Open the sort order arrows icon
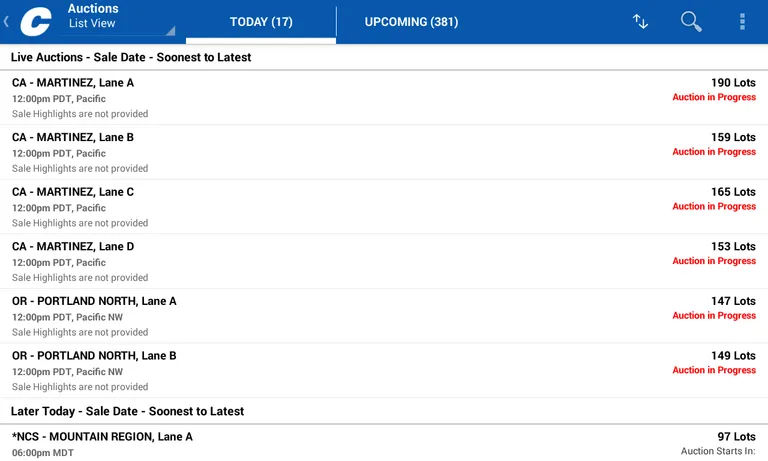This screenshot has width=768, height=461. 640,22
